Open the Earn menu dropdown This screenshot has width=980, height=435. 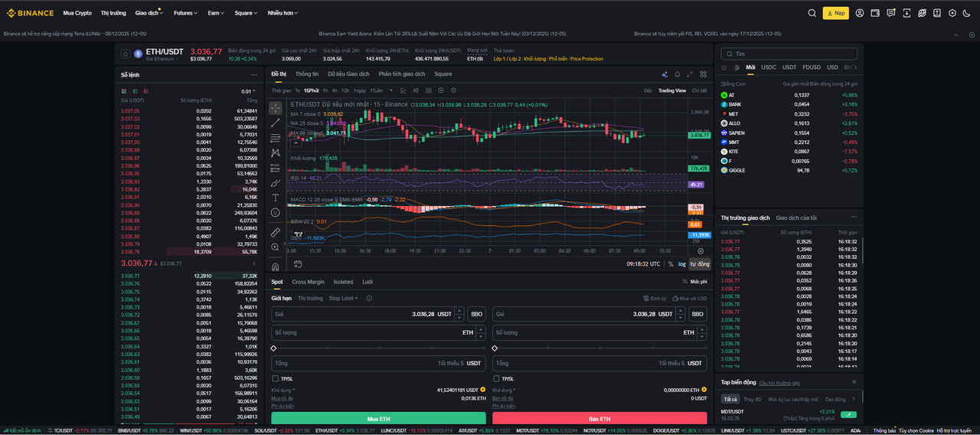(x=216, y=13)
